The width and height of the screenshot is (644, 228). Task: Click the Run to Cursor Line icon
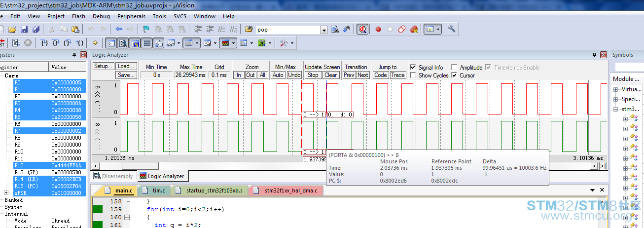[80, 43]
